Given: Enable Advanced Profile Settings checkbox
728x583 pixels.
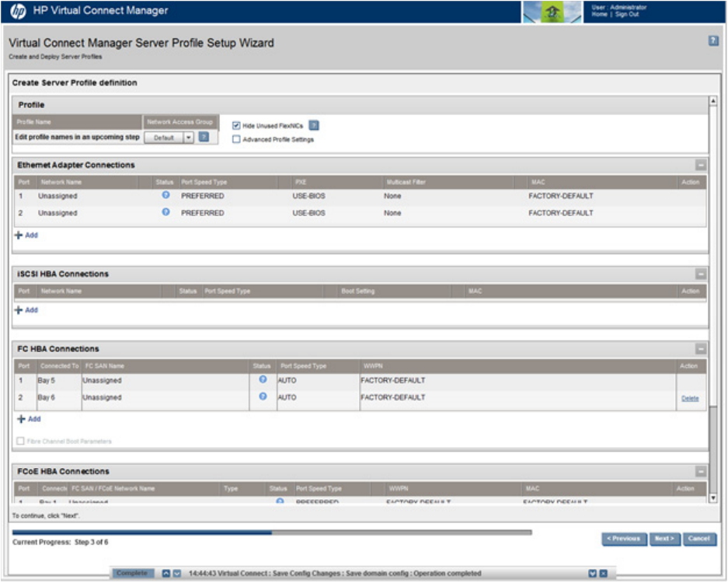Looking at the screenshot, I should coord(236,139).
